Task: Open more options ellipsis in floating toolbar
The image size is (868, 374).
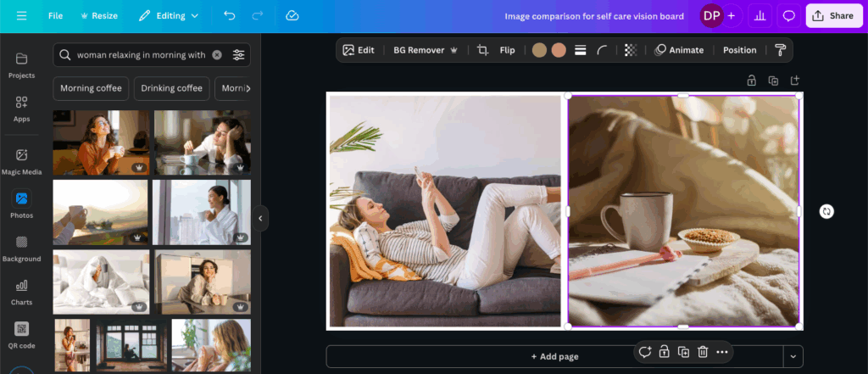Action: click(x=722, y=352)
